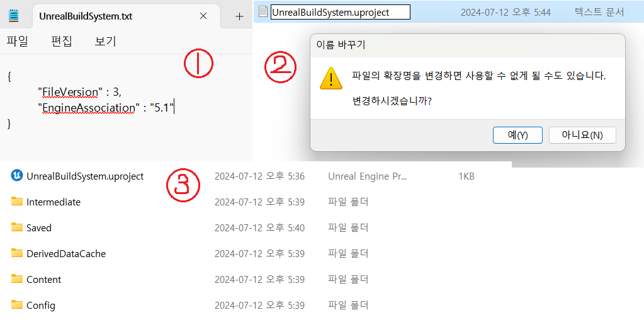Add a new Notepad tab
This screenshot has width=644, height=322.
point(239,16)
